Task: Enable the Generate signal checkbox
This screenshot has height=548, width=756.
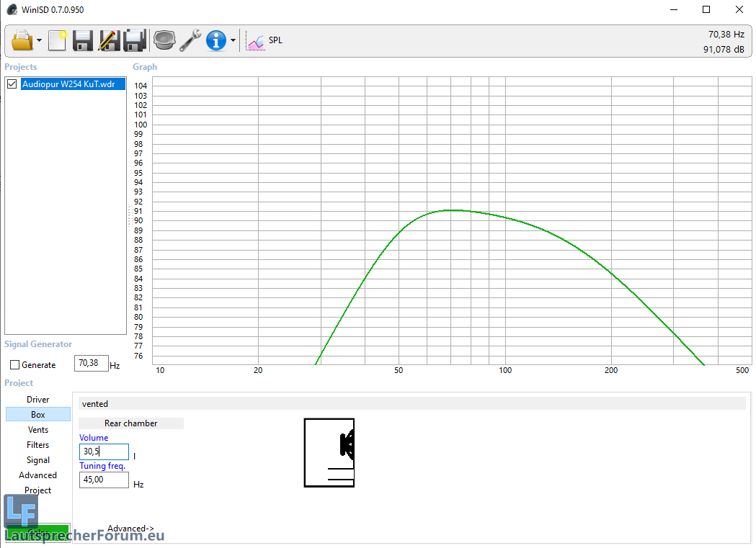Action: [x=15, y=365]
